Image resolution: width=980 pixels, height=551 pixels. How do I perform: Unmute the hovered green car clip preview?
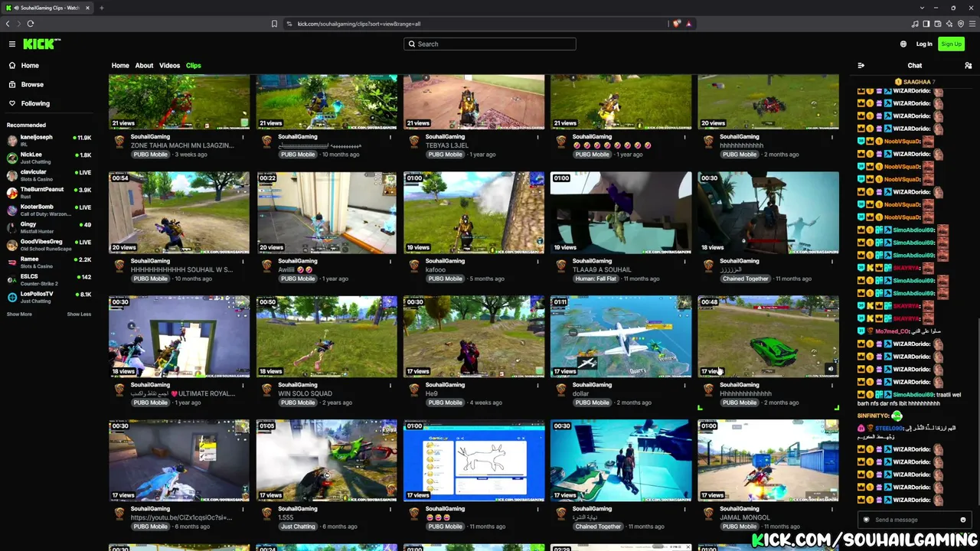(830, 369)
